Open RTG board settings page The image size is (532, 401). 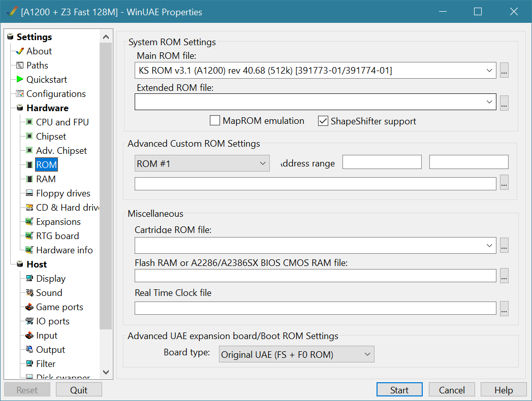pyautogui.click(x=57, y=236)
